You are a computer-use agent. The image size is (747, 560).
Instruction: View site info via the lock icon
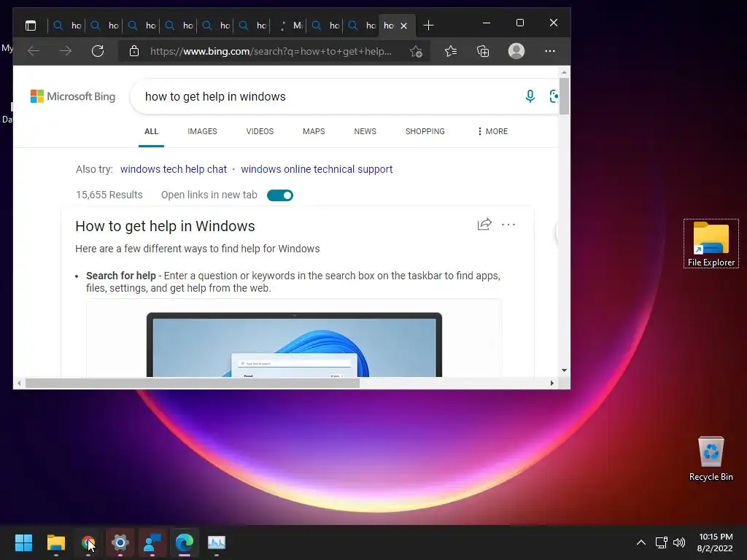point(134,51)
